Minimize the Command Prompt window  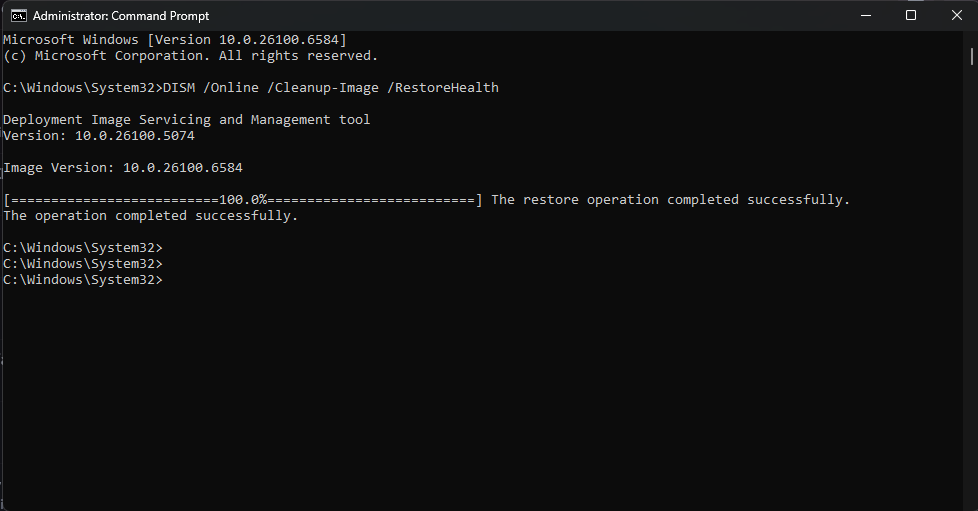pyautogui.click(x=866, y=16)
